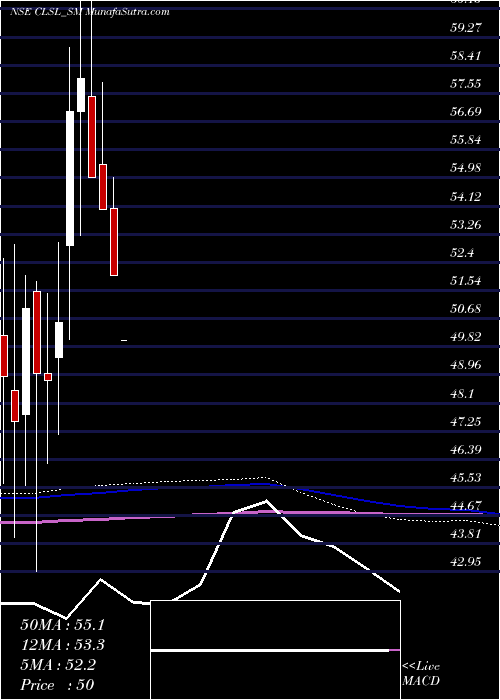Click the 50.68 price axis label
Image resolution: width=500 pixels, height=700 pixels.
[466, 308]
